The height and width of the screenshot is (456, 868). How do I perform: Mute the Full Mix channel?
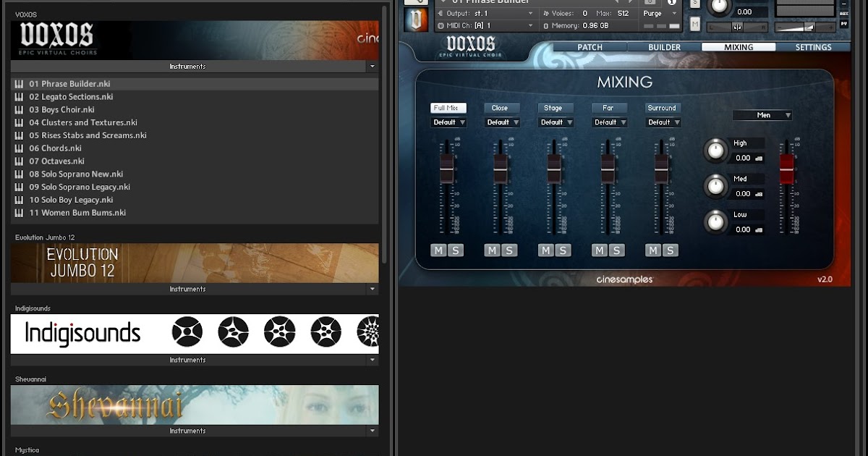click(438, 250)
